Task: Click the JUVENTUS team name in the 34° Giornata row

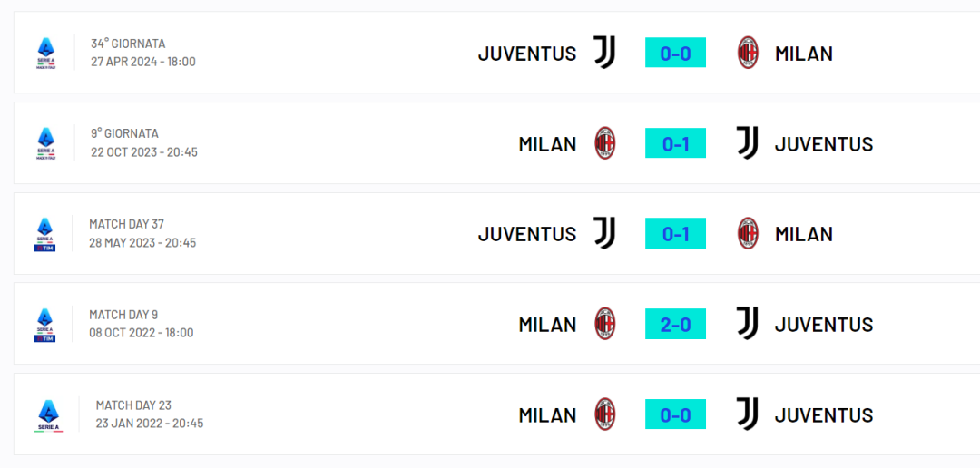Action: [x=527, y=54]
